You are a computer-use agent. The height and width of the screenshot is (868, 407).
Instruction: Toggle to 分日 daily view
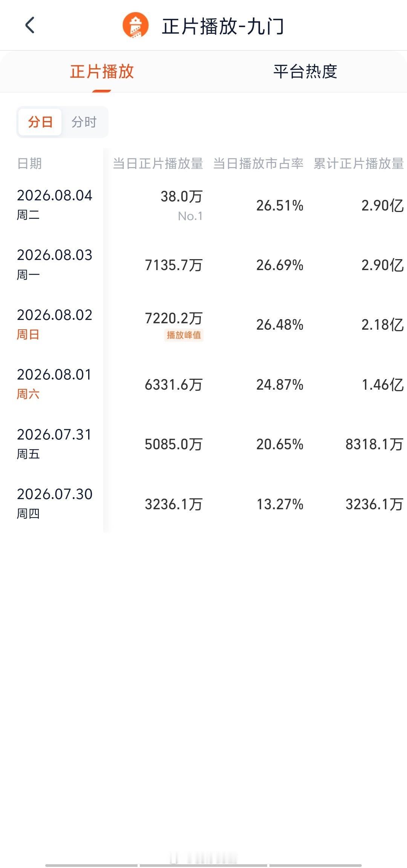click(x=40, y=122)
